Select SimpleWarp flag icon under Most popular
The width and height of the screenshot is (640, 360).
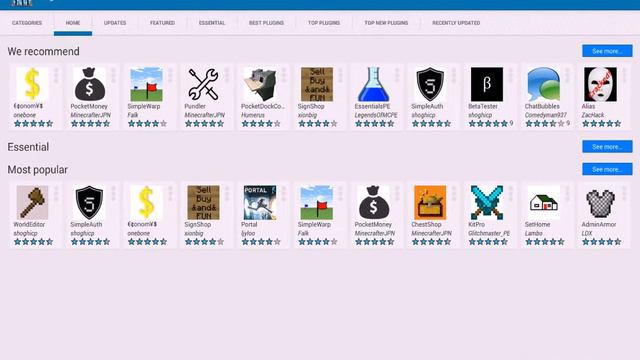tap(317, 202)
